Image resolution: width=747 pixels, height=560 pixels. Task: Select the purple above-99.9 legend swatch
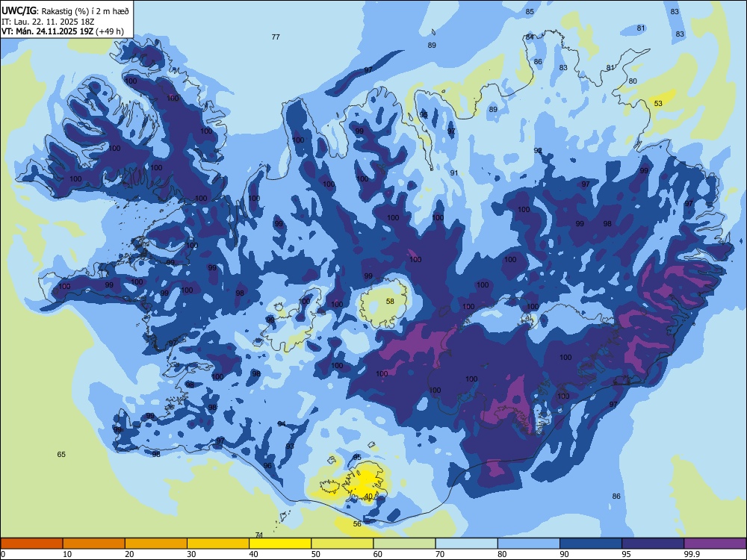[715, 544]
